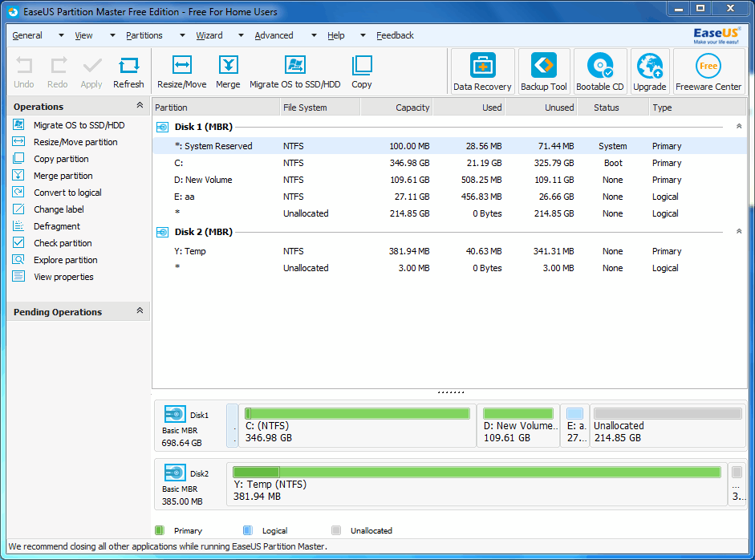Run Defragment from Operations panel
The width and height of the screenshot is (755, 560).
point(57,226)
